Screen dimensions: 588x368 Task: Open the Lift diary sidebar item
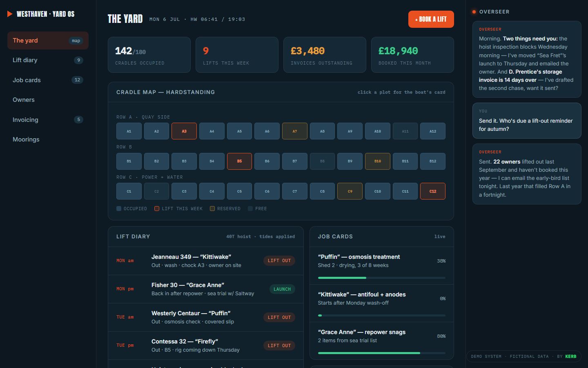[x=48, y=60]
